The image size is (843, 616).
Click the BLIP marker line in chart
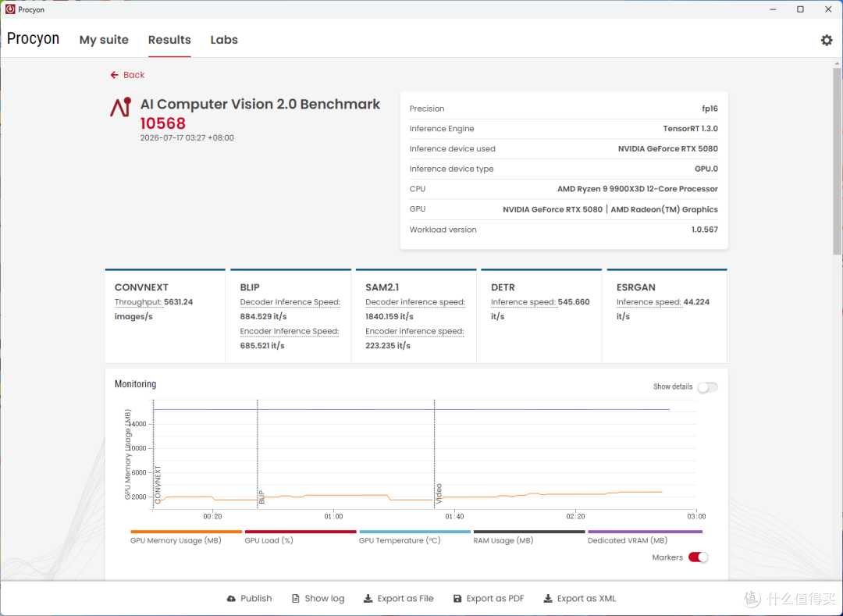pyautogui.click(x=258, y=454)
